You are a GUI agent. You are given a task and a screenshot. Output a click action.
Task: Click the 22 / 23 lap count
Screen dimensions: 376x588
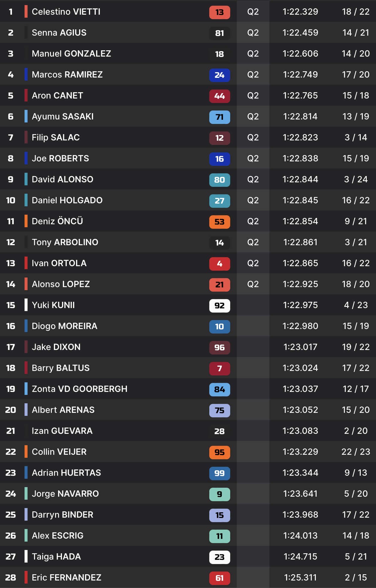coord(356,452)
